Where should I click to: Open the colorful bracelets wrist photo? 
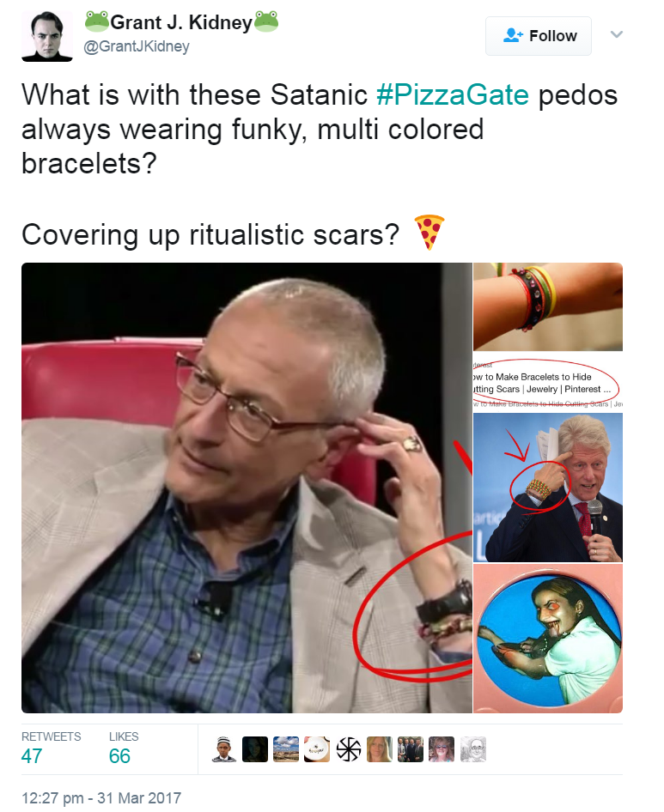(548, 307)
